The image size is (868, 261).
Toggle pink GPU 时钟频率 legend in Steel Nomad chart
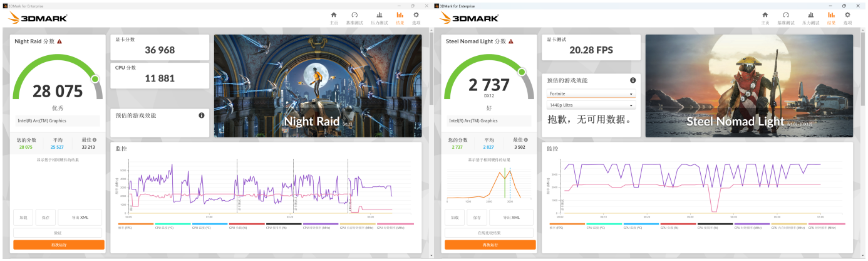click(827, 225)
